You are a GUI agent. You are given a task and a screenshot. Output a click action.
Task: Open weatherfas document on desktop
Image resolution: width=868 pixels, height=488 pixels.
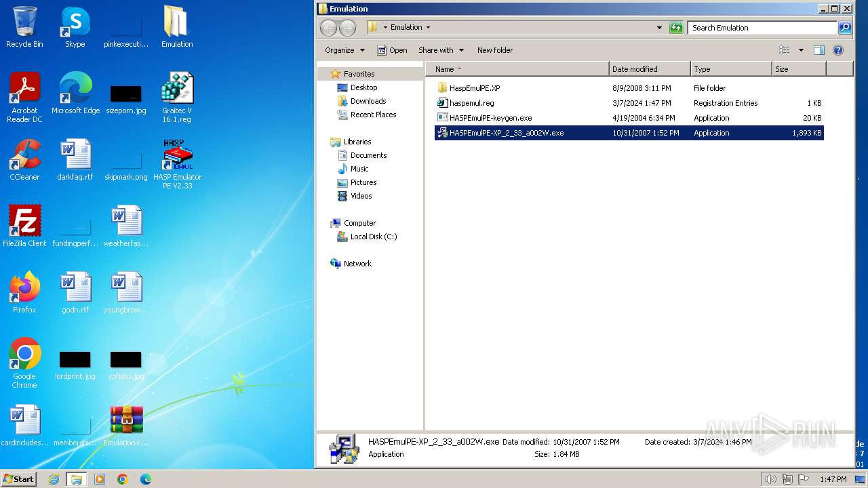coord(126,226)
